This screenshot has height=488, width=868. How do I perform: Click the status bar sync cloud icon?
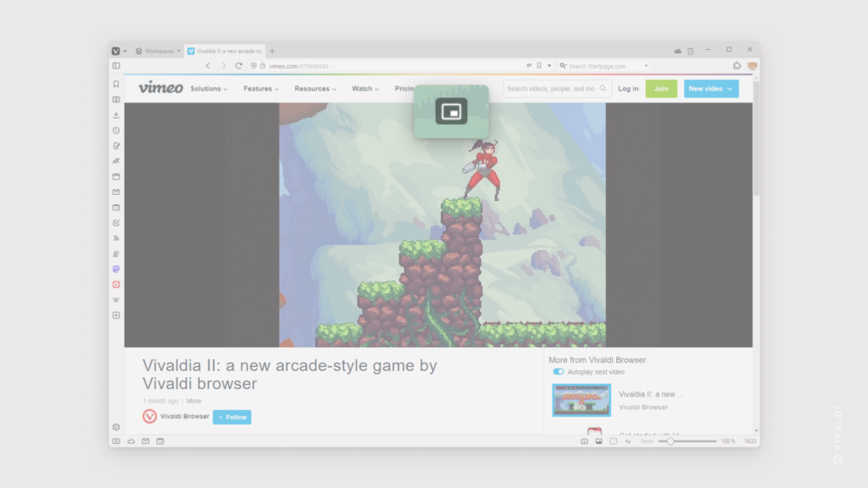point(131,441)
